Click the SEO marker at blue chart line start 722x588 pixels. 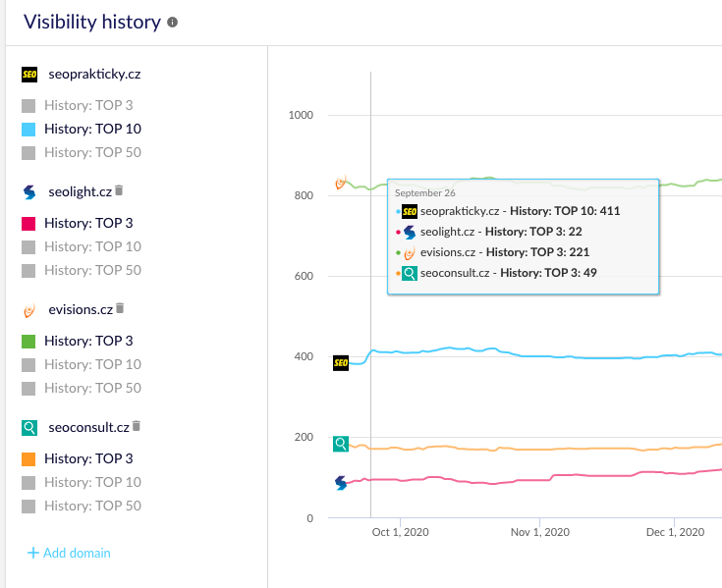341,363
